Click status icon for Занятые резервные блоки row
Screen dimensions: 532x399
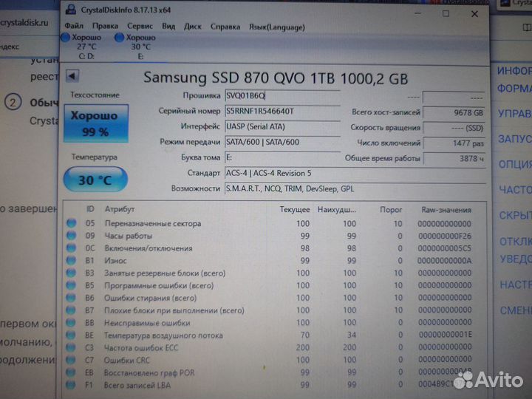click(x=71, y=273)
